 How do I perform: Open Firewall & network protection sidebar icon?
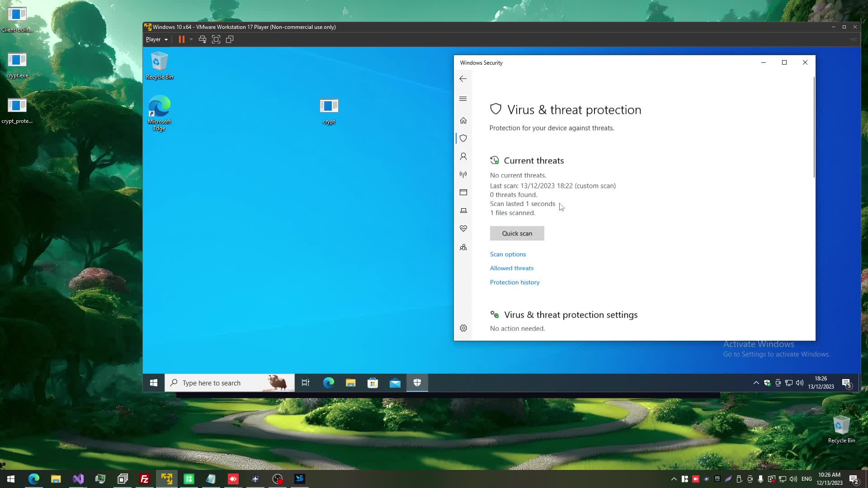[463, 174]
